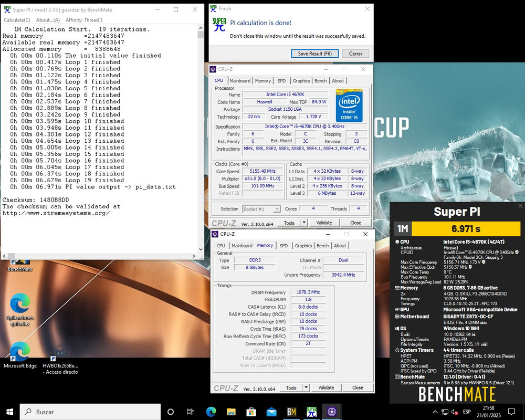Viewport: 525px width, 420px height.
Task: Switch to Super PI in the taskbar
Action: coord(311,412)
